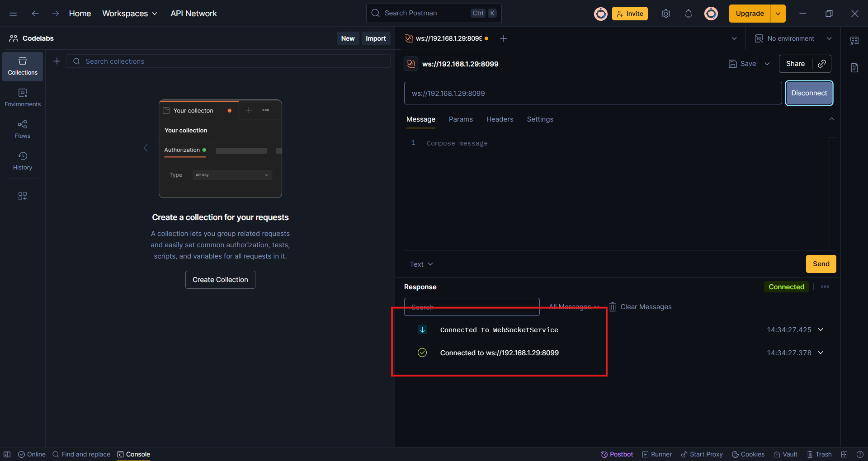The image size is (868, 461).
Task: Open the No environment selector
Action: coord(793,38)
